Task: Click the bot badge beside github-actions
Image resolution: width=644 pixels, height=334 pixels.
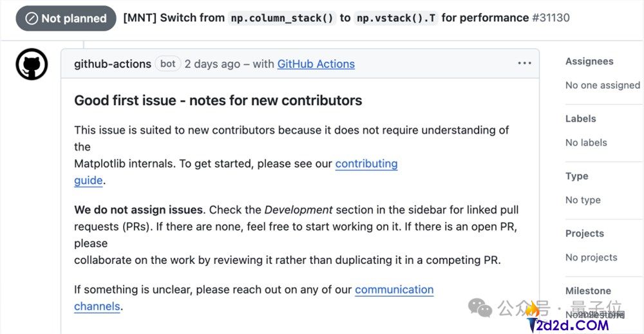Action: [168, 64]
